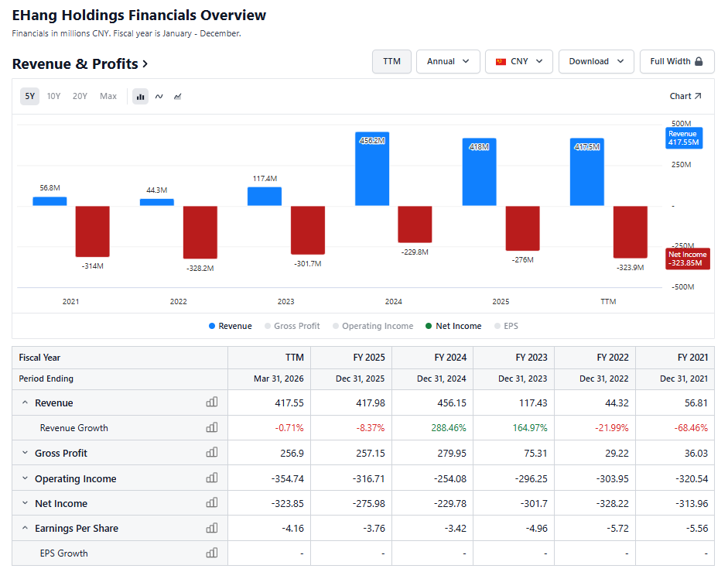Select the bar chart view icon
Image resolution: width=728 pixels, height=579 pixels.
pyautogui.click(x=140, y=97)
